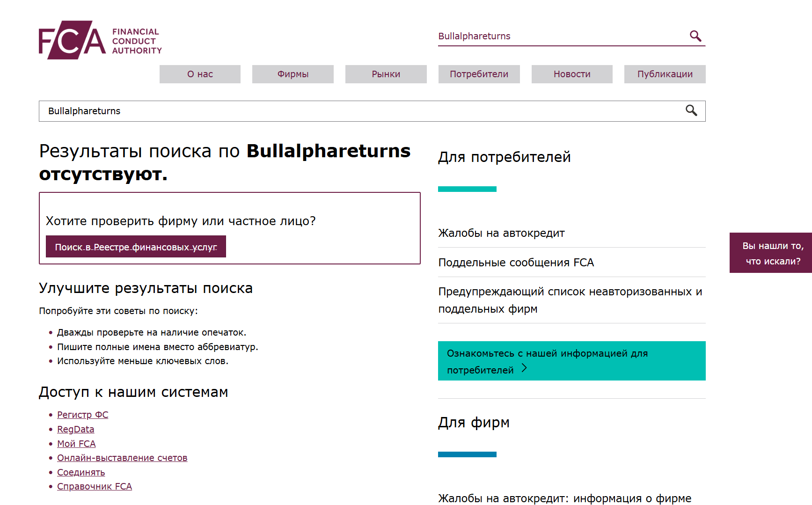The image size is (812, 505).
Task: Open the 'Соединять' link
Action: pyautogui.click(x=81, y=472)
